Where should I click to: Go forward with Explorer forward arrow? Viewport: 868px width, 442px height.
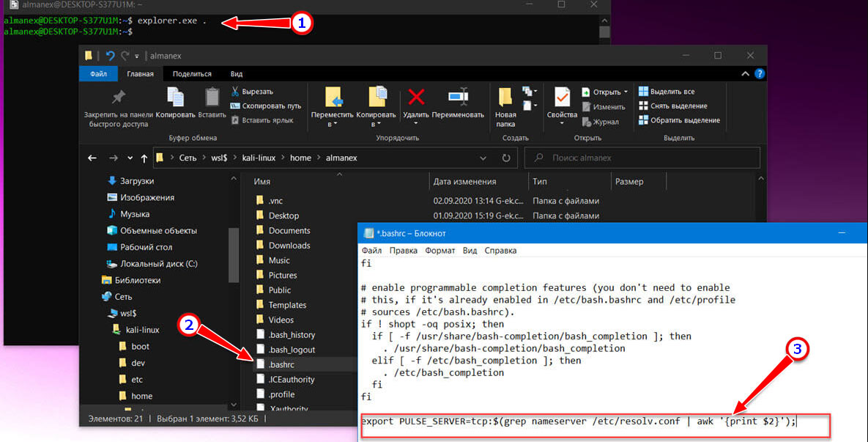point(114,158)
